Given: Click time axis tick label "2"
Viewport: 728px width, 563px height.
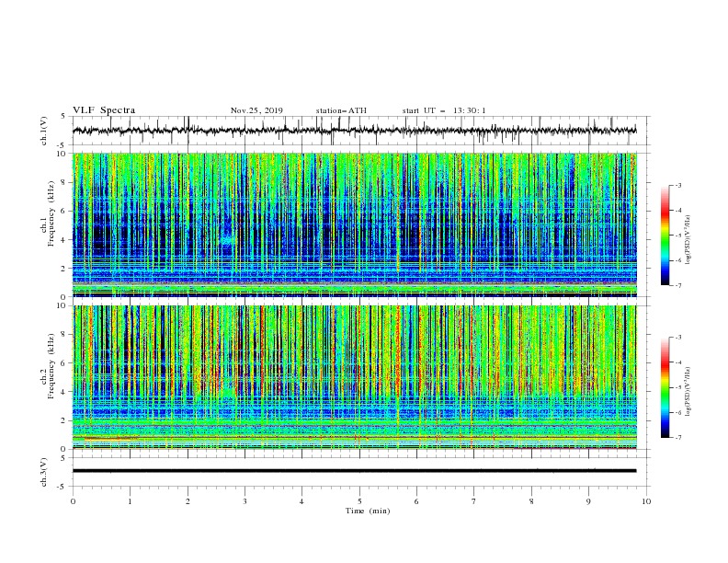Looking at the screenshot, I should [x=188, y=501].
